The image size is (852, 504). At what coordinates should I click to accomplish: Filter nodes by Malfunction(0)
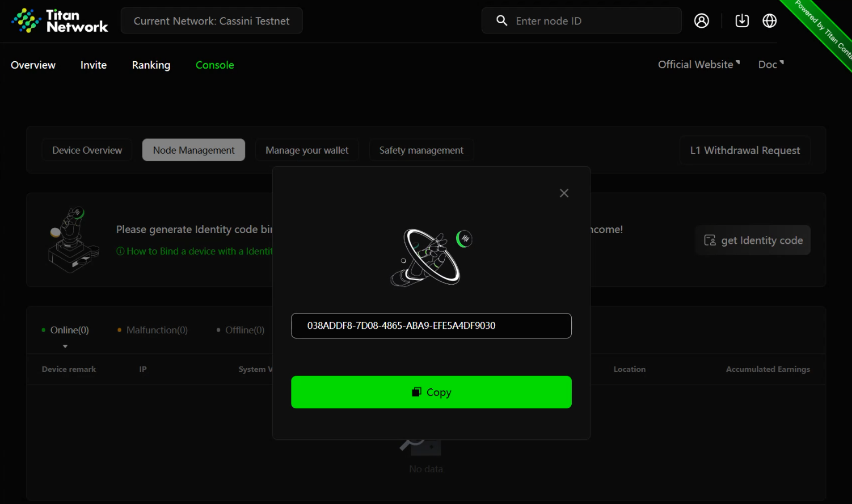[x=153, y=330]
